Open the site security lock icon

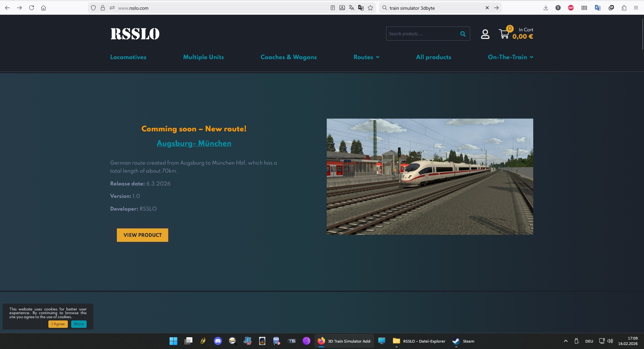click(103, 8)
